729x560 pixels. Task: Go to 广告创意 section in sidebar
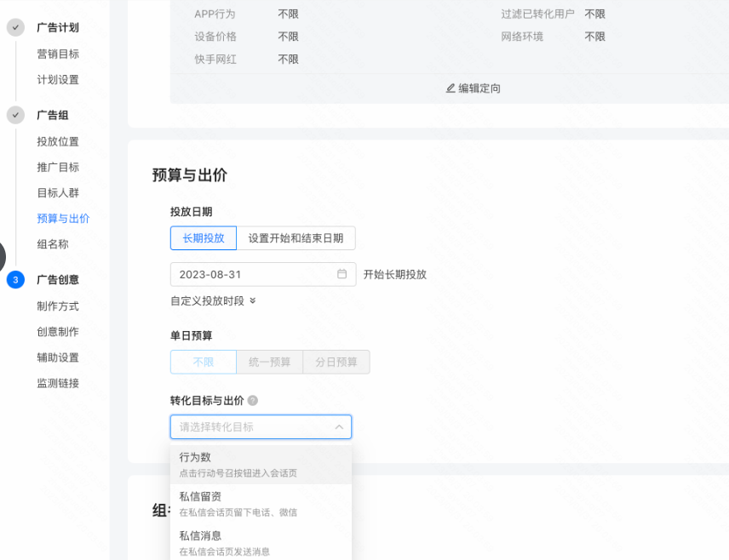click(58, 280)
